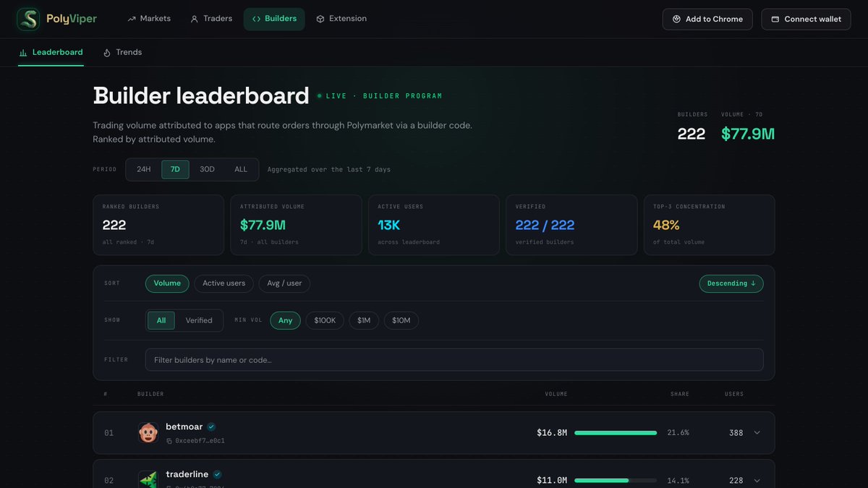Show All builders
Image resolution: width=868 pixels, height=488 pixels.
pos(161,320)
